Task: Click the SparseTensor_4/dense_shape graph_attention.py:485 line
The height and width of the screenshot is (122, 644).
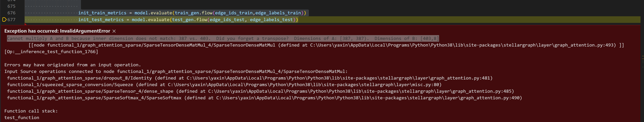Action: click(261, 91)
